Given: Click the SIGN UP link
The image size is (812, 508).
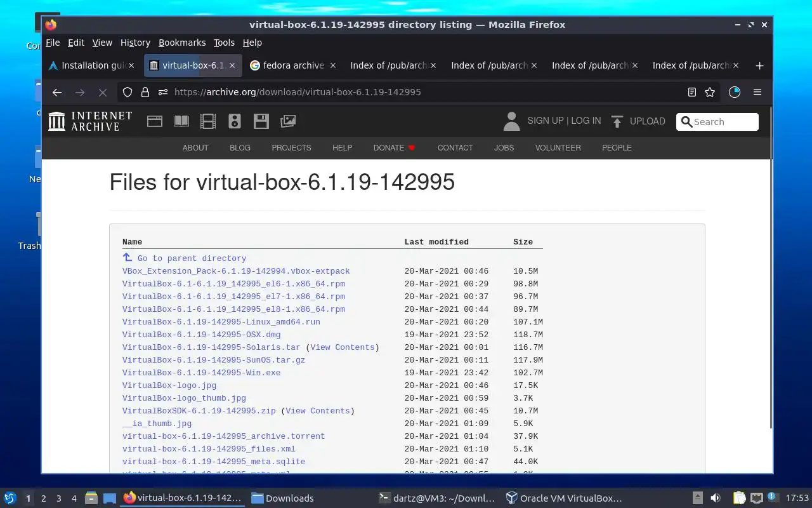Looking at the screenshot, I should 546,121.
